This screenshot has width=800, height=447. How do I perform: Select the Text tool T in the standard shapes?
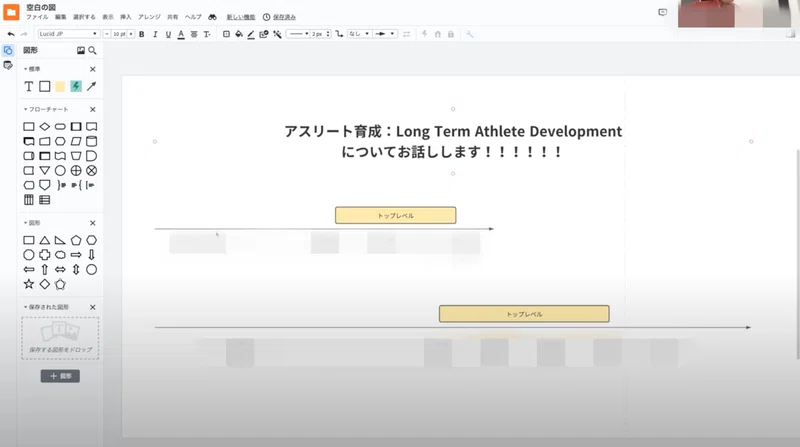[29, 86]
